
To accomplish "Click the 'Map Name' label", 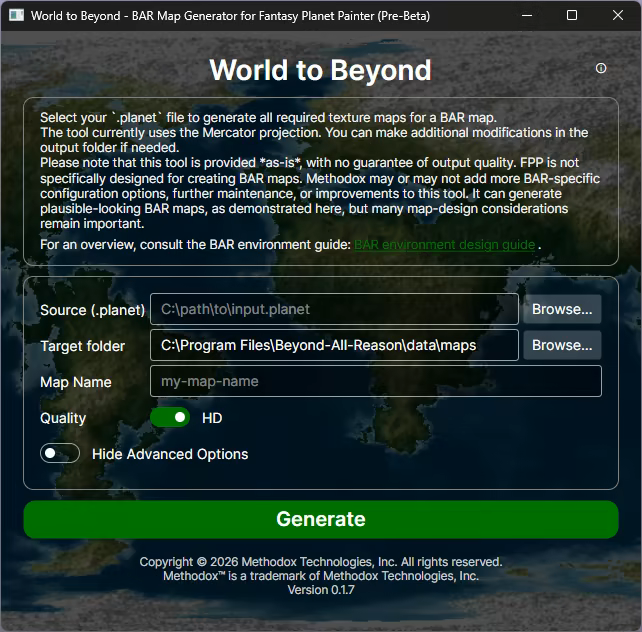I will (76, 382).
